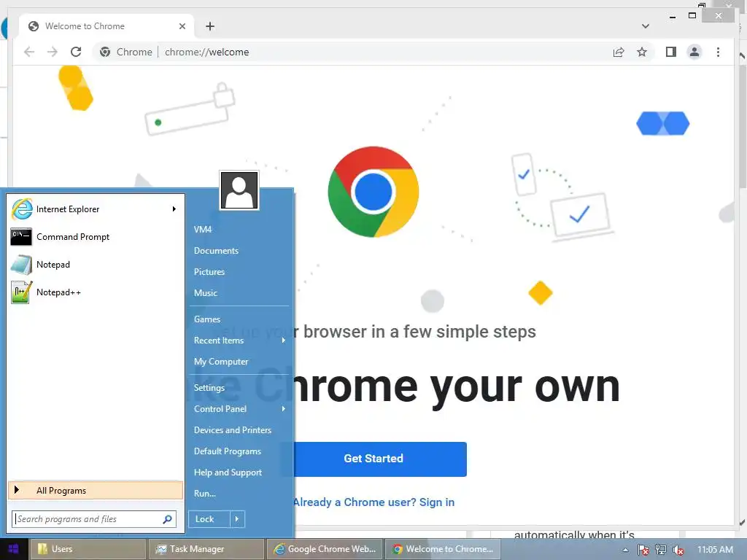
Task: Expand All Programs list
Action: coord(96,491)
